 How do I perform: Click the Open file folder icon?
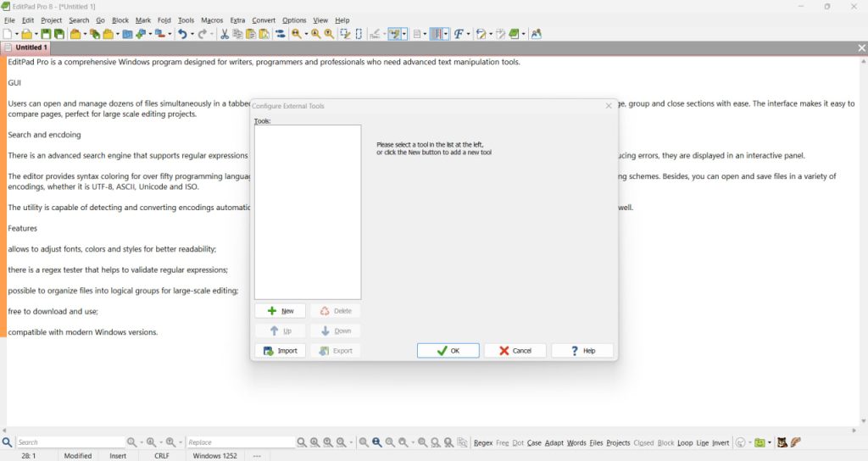pos(26,34)
